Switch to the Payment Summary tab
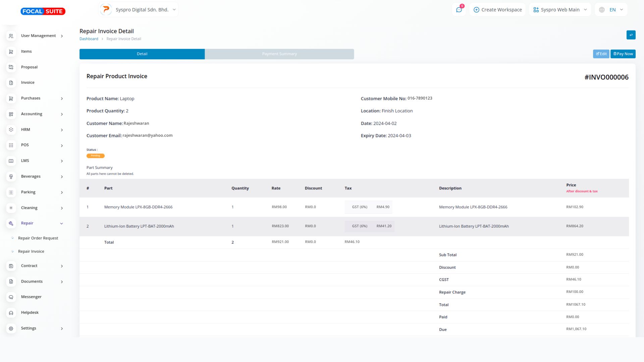The width and height of the screenshot is (644, 362). tap(279, 54)
